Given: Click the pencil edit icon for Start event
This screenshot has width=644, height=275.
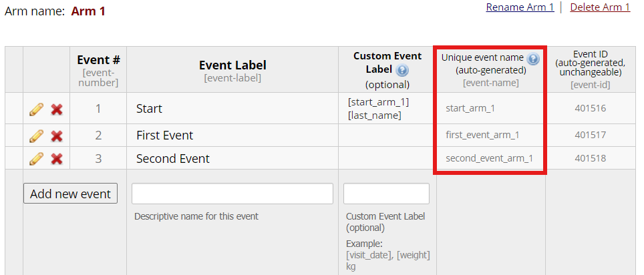Looking at the screenshot, I should tap(36, 109).
